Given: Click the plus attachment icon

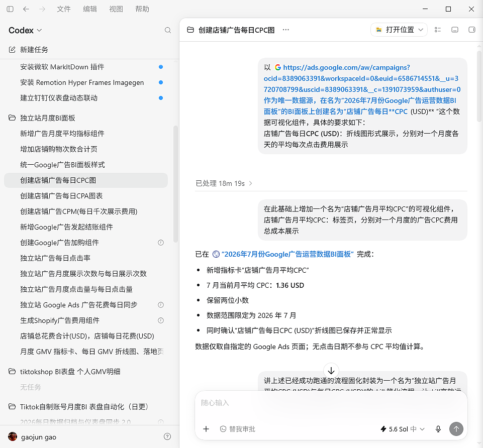Looking at the screenshot, I should click(x=206, y=429).
